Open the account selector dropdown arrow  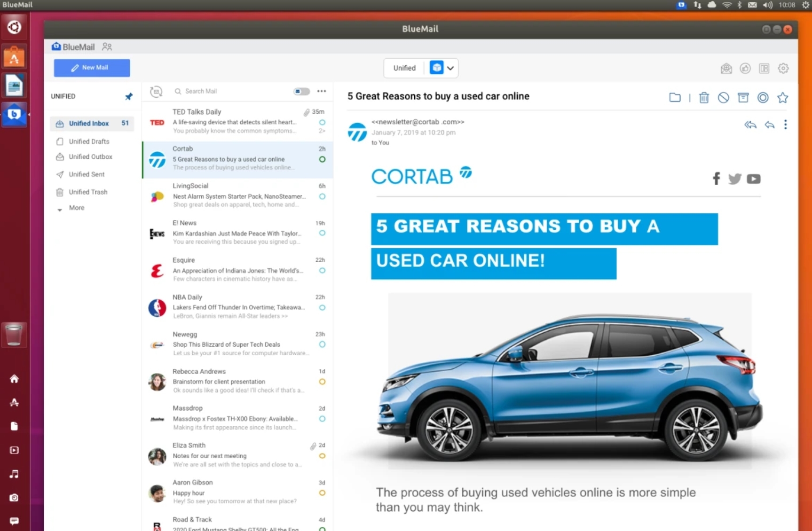tap(450, 68)
